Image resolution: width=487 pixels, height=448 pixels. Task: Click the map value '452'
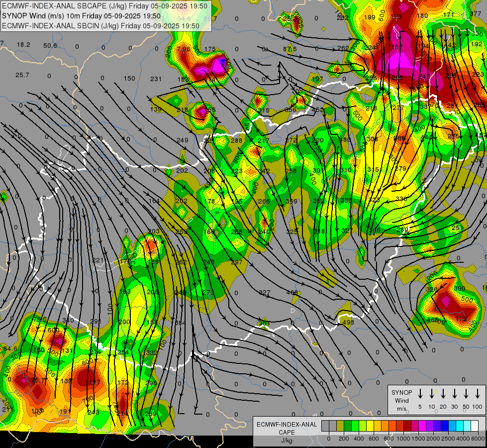click(x=317, y=110)
